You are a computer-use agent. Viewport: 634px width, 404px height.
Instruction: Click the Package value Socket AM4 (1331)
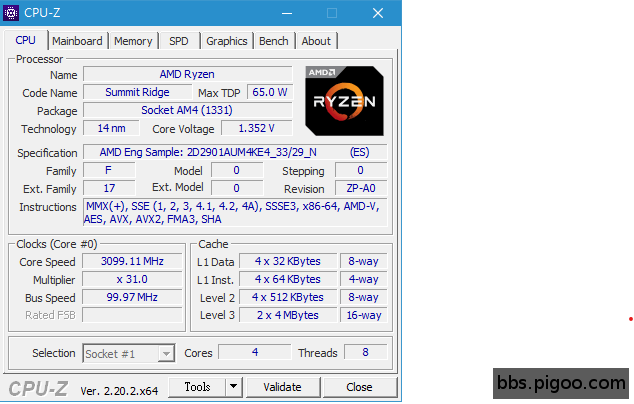click(188, 110)
